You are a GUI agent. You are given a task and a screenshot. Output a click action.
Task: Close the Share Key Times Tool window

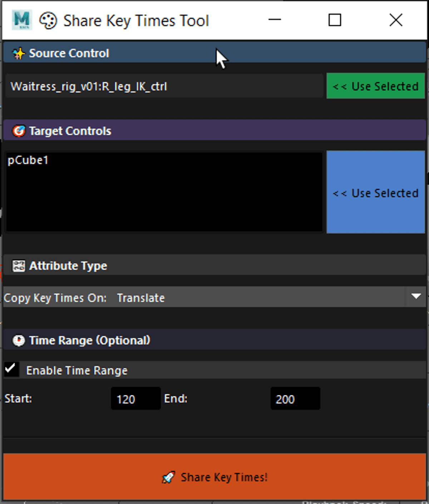click(x=396, y=20)
